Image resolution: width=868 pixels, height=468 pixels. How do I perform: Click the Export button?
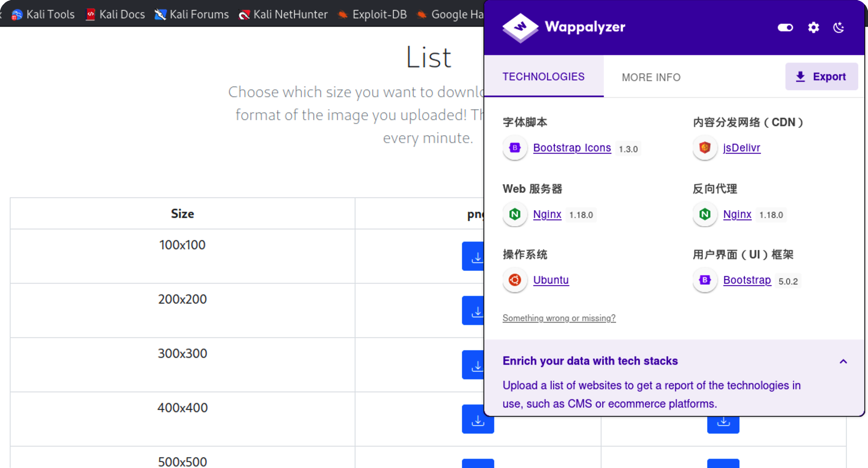pos(821,76)
